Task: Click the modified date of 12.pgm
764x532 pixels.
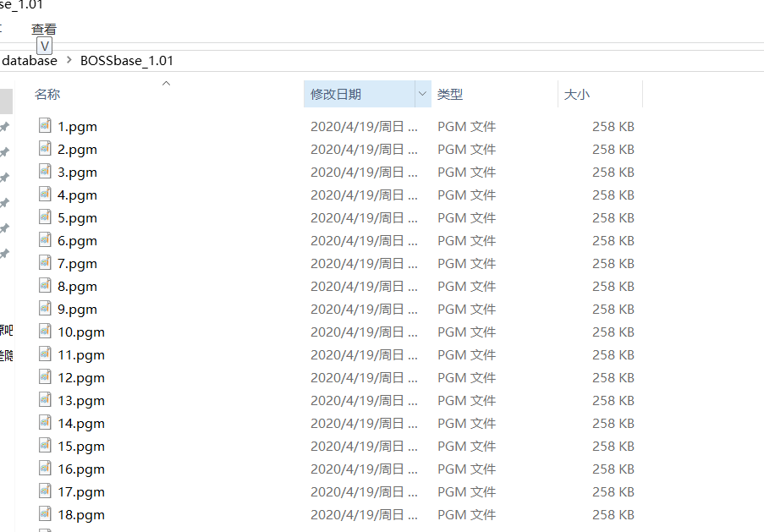Action: (x=364, y=377)
